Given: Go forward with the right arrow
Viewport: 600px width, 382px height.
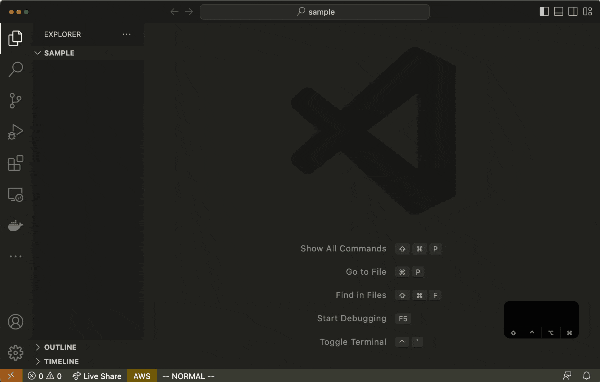Looking at the screenshot, I should click(x=189, y=12).
